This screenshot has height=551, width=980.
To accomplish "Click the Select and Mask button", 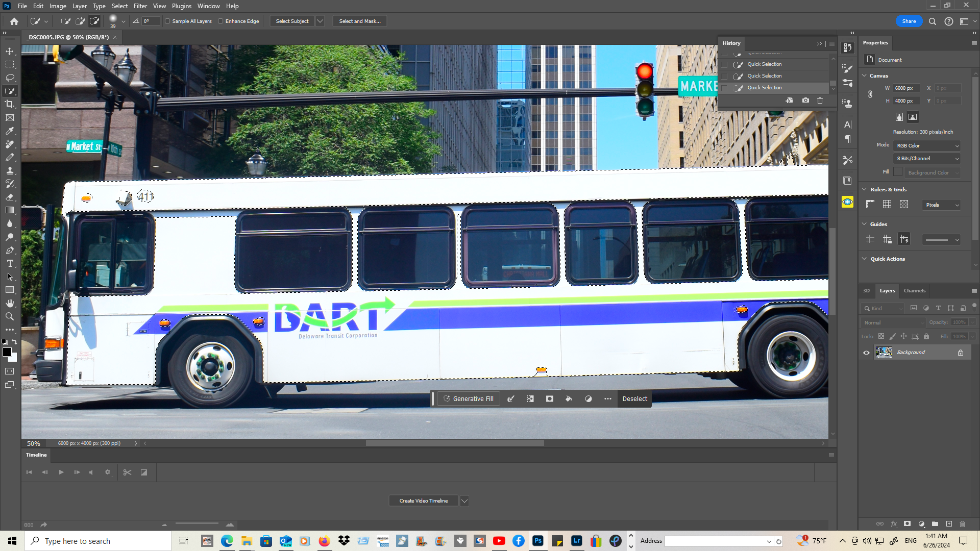I will 360,21.
